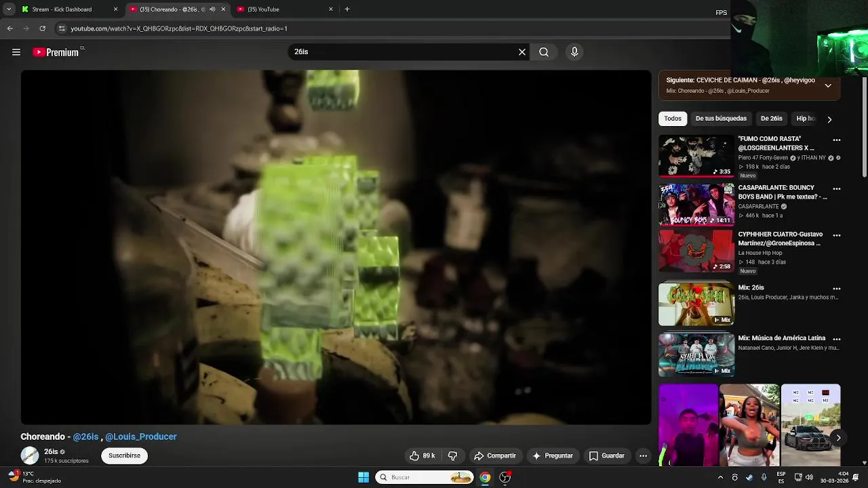This screenshot has height=488, width=868.
Task: Open the YouTube hamburger guide menu
Action: (16, 52)
